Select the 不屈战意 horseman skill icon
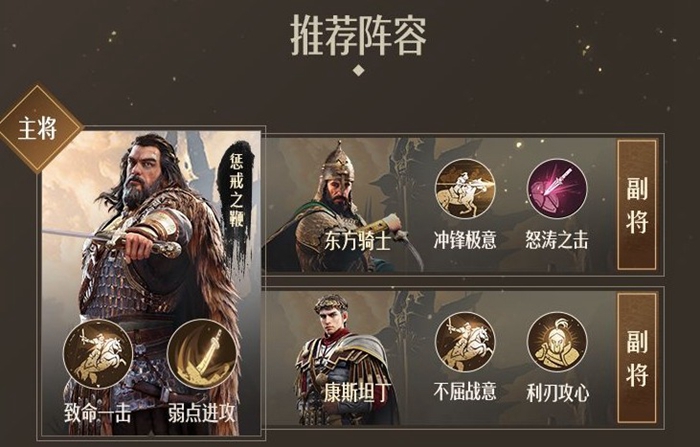 tap(465, 342)
